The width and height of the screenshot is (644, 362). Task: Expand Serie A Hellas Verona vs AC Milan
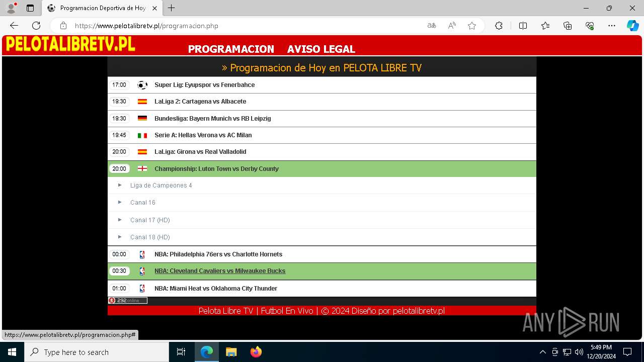(322, 135)
